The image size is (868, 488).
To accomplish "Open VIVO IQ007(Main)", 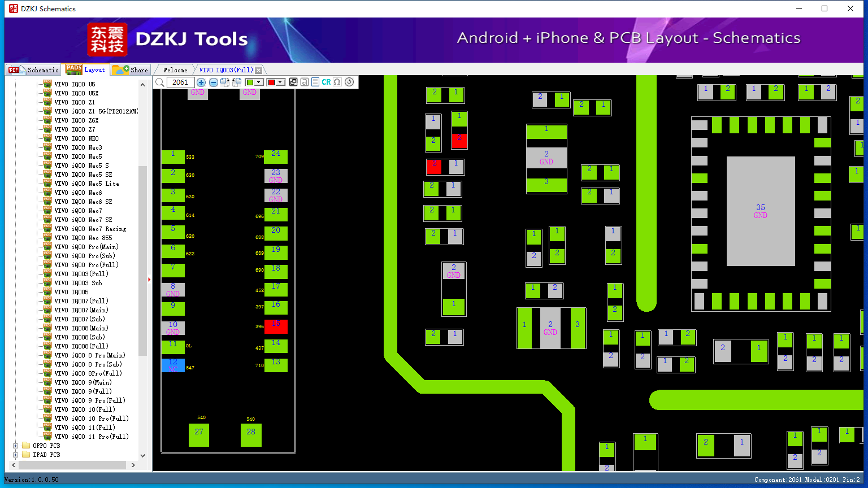I will (81, 310).
